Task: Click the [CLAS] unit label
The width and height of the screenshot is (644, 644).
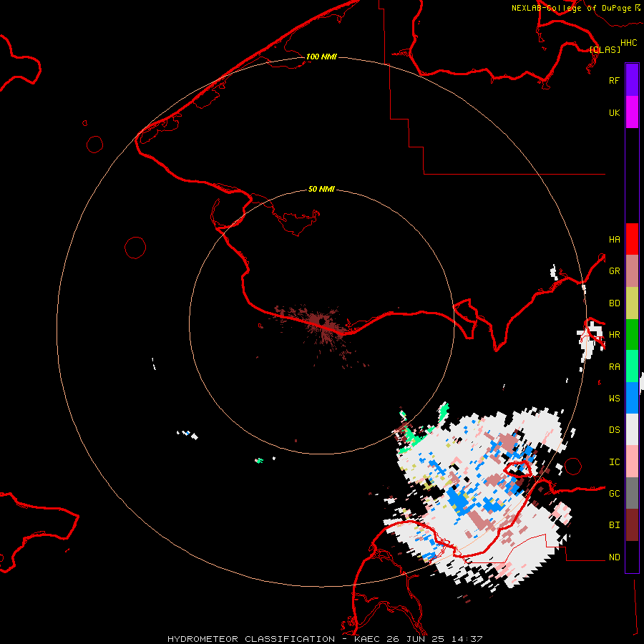Action: (x=605, y=49)
